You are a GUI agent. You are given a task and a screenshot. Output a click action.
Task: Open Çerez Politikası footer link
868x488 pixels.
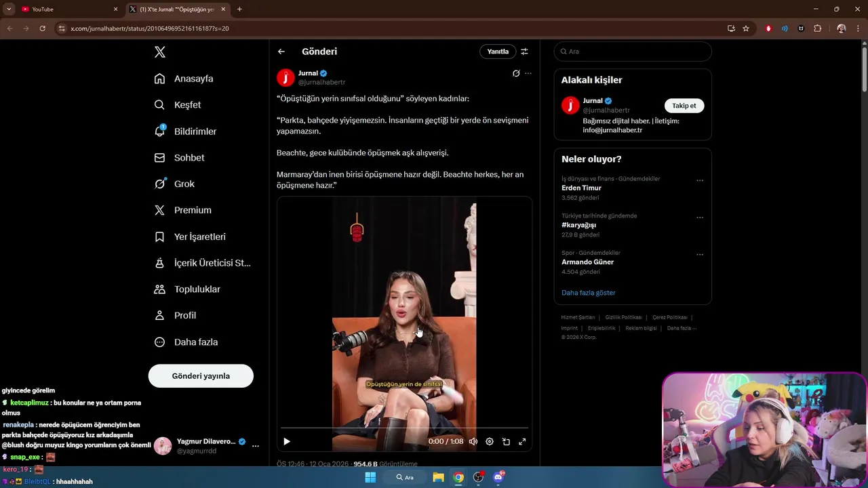pos(670,317)
